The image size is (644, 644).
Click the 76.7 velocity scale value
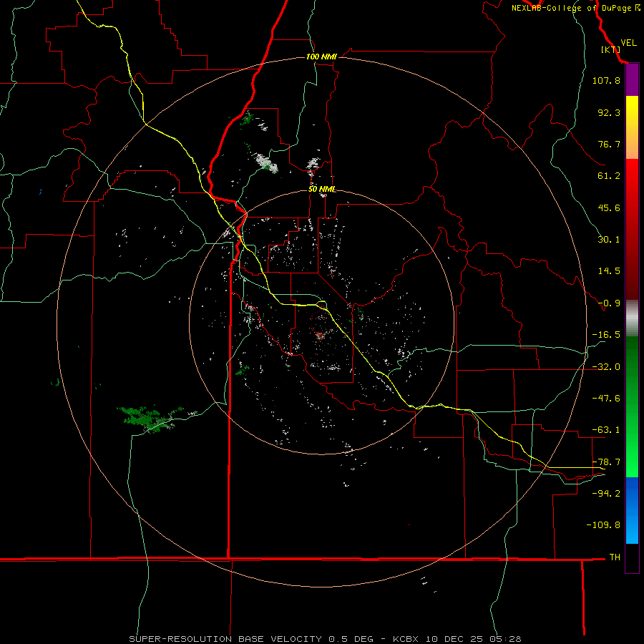coord(609,144)
